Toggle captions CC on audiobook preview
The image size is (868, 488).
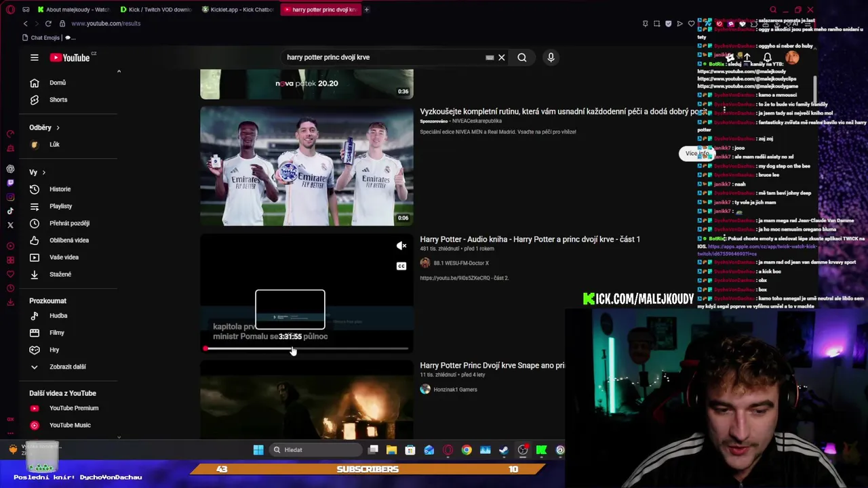point(401,266)
